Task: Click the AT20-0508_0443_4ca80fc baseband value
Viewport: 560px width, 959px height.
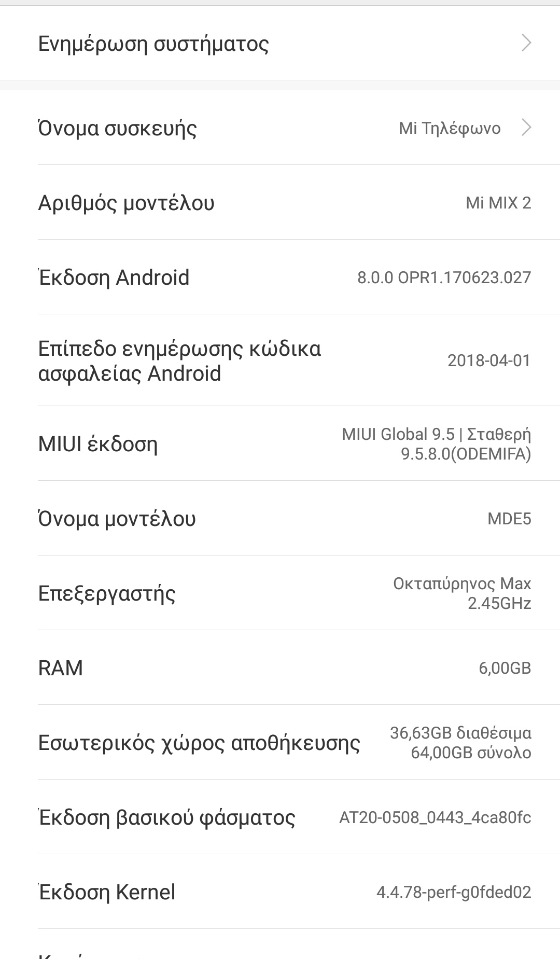Action: (435, 817)
